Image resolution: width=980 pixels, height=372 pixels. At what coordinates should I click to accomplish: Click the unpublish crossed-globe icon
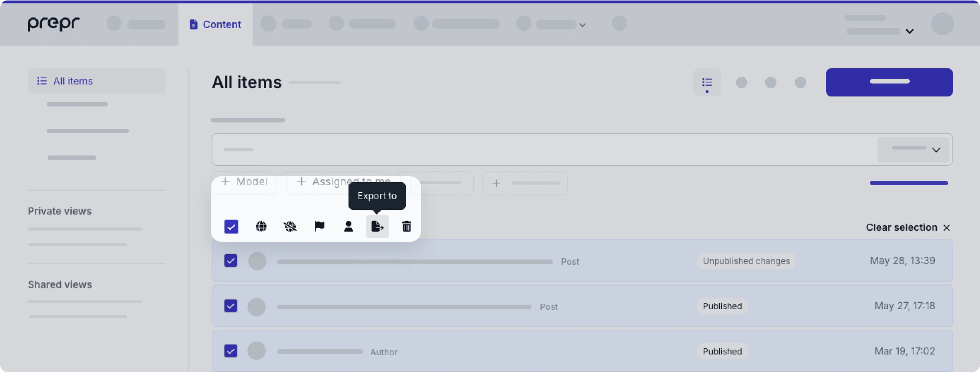pos(290,227)
